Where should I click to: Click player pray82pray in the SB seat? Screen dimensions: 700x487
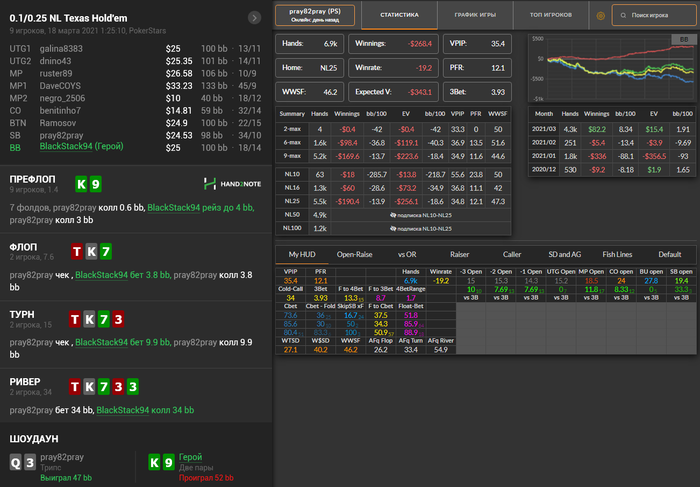point(61,135)
